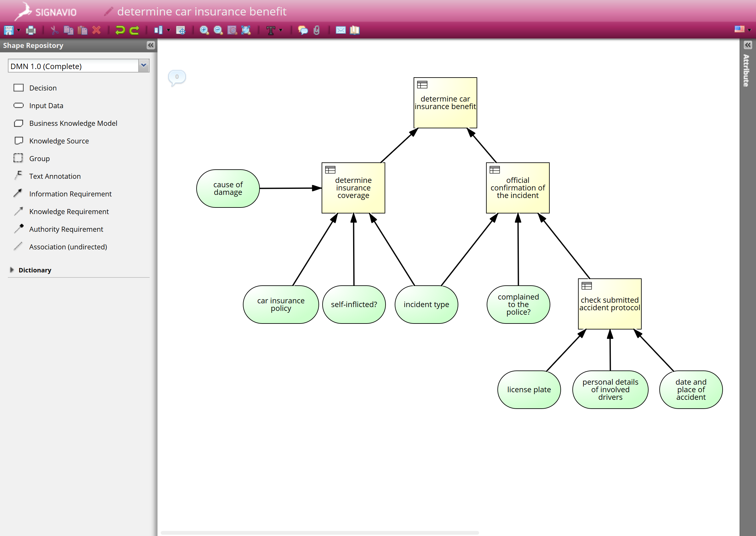The height and width of the screenshot is (536, 756).
Task: Click the US flag language icon
Action: 740,30
